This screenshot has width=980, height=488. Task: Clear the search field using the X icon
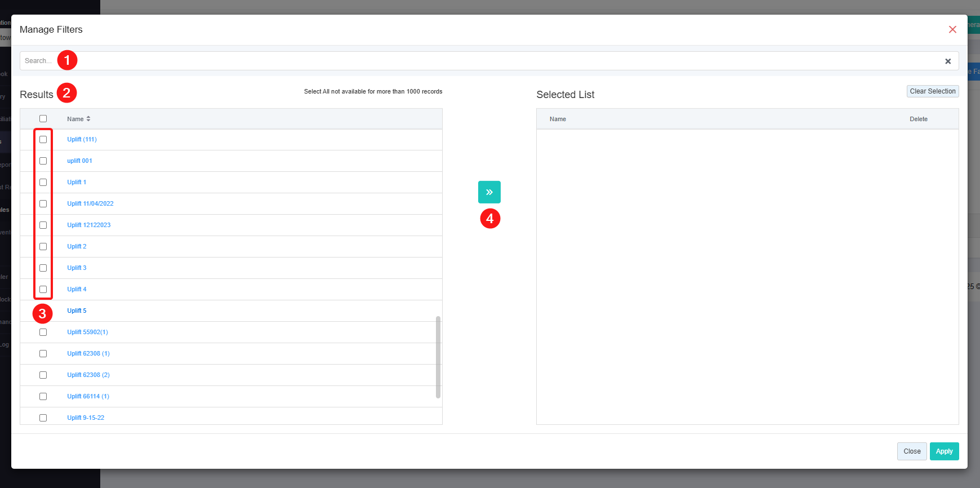coord(947,61)
